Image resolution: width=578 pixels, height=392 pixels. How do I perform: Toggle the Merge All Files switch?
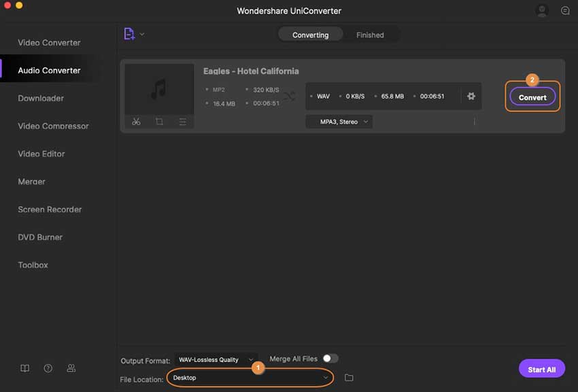330,359
